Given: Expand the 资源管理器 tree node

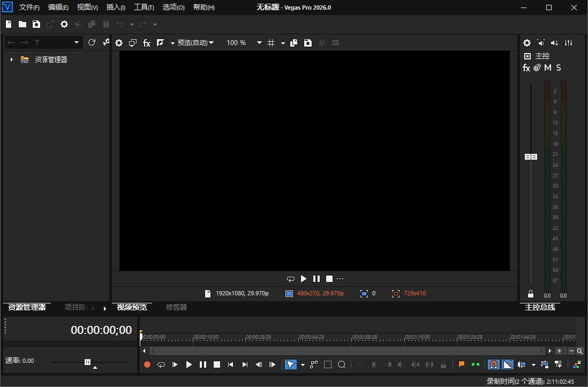Looking at the screenshot, I should [x=11, y=59].
